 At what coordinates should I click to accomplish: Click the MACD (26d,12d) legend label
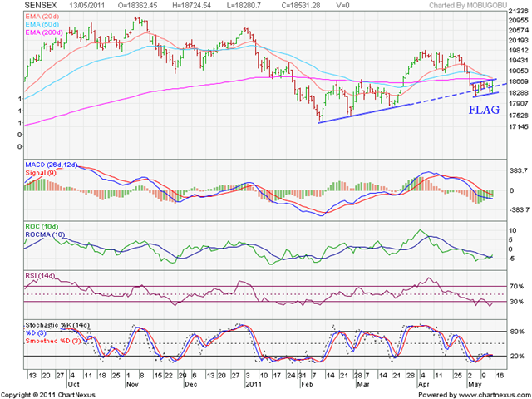(51, 165)
